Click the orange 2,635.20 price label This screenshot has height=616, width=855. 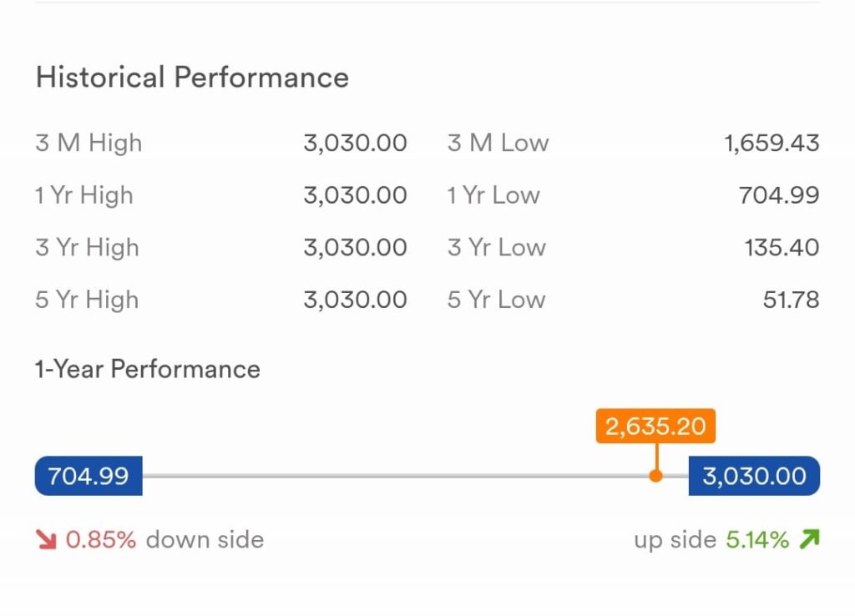pos(655,426)
